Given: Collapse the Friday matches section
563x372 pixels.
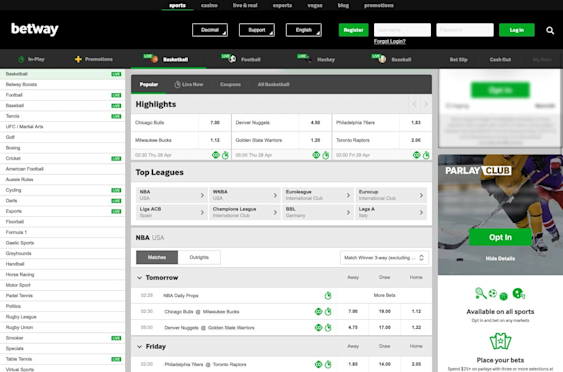Looking at the screenshot, I should (x=140, y=347).
